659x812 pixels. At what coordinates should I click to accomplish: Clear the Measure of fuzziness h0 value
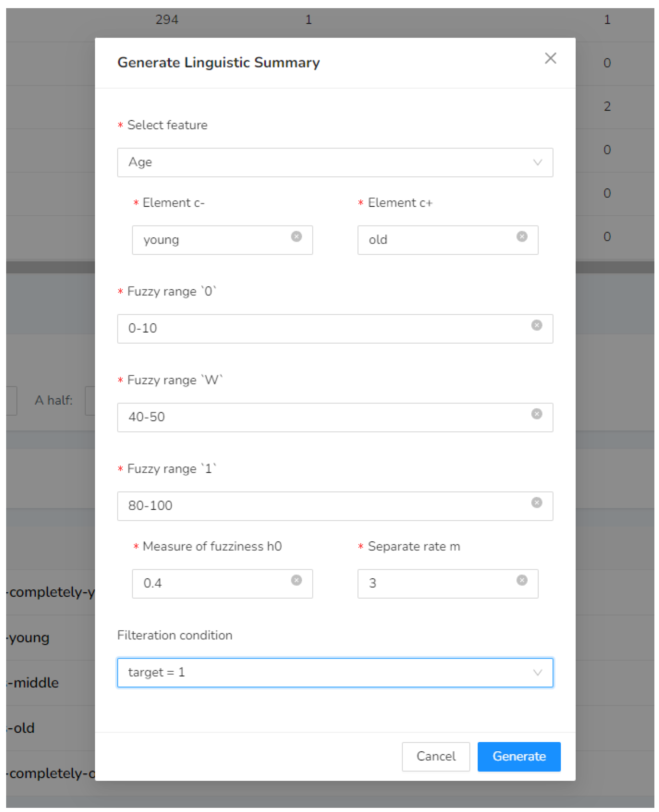point(296,580)
